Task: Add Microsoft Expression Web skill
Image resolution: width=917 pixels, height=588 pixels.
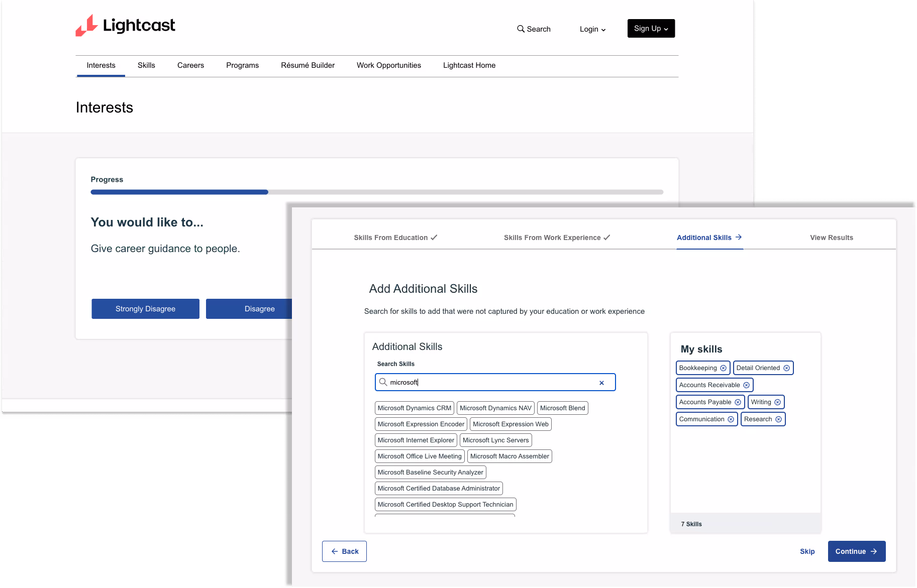Action: point(511,424)
